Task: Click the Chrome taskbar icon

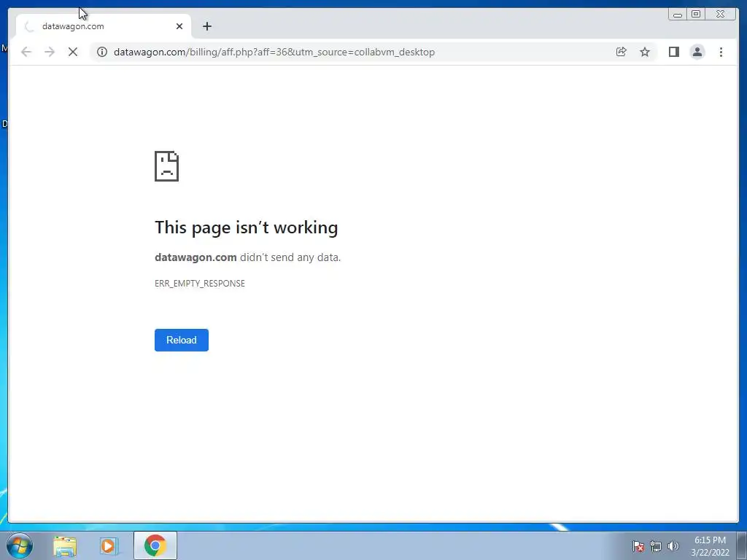Action: [x=155, y=545]
